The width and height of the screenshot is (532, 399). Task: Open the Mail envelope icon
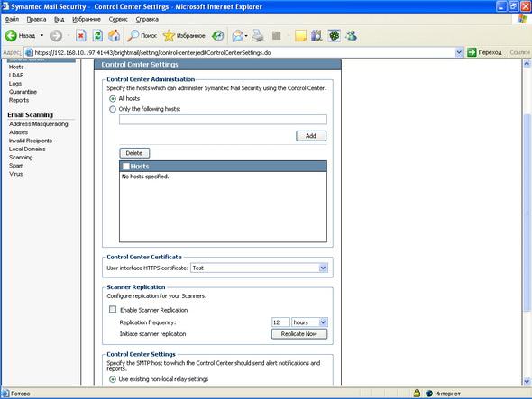237,36
